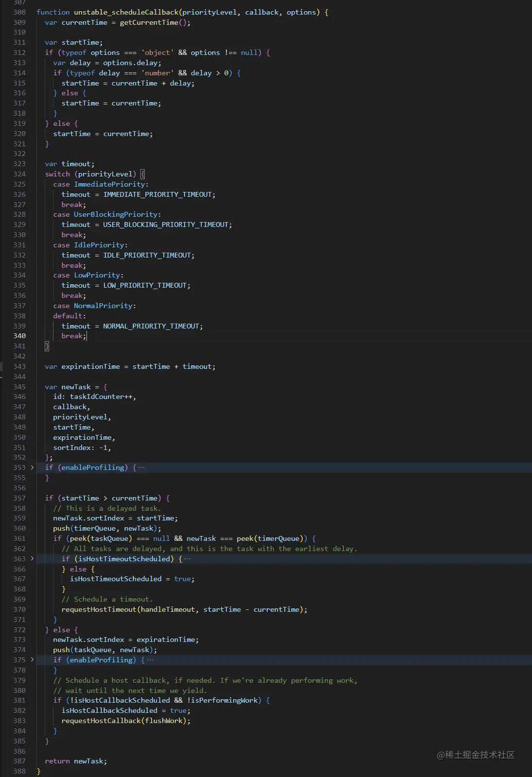Click ImmediatePriority case label
The height and width of the screenshot is (777, 532).
109,184
